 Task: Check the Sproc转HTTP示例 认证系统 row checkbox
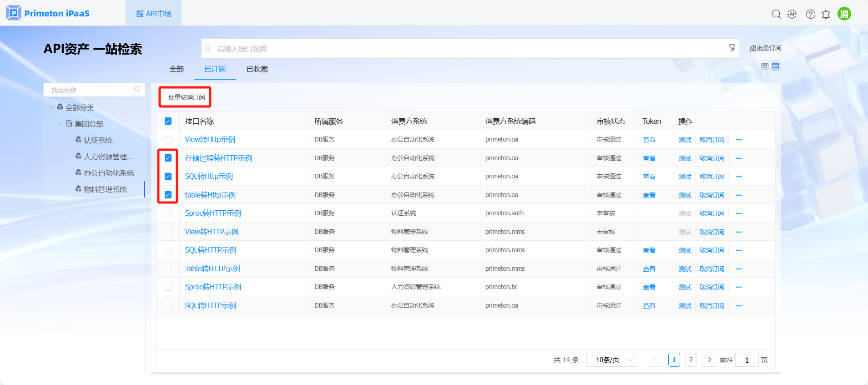click(x=168, y=213)
